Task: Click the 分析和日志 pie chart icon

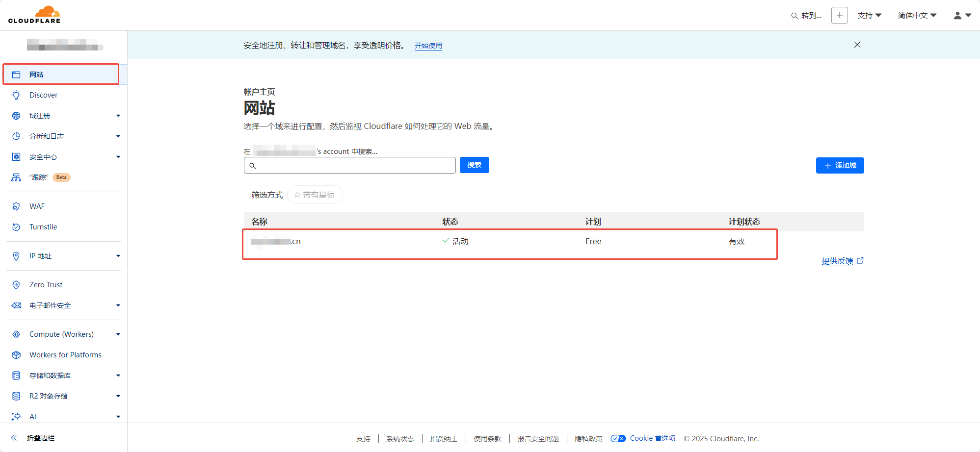Action: (x=16, y=136)
